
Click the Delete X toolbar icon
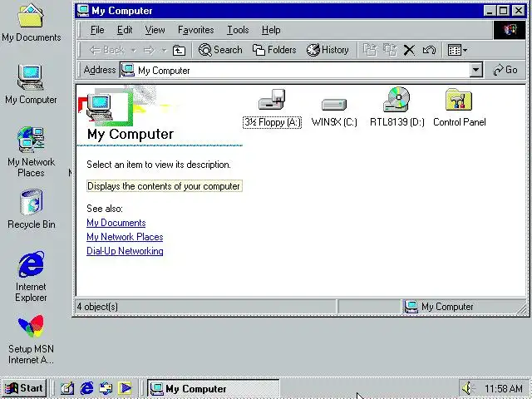(x=409, y=50)
